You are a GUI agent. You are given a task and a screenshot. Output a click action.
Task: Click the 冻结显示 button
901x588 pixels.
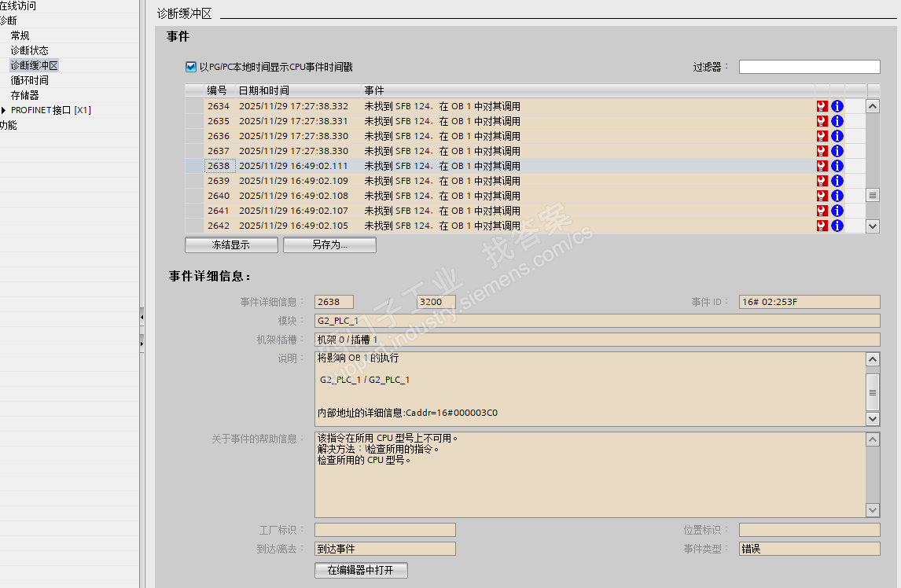coord(231,244)
